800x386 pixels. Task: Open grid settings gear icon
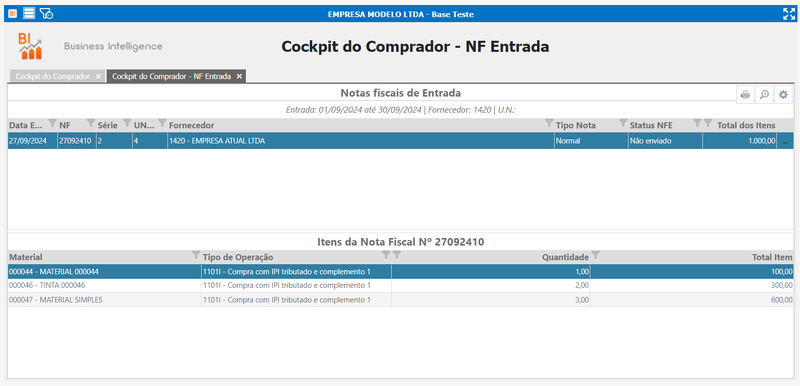coord(783,94)
